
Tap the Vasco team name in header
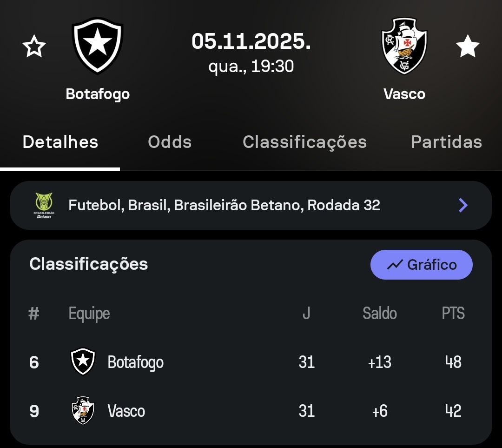[404, 94]
